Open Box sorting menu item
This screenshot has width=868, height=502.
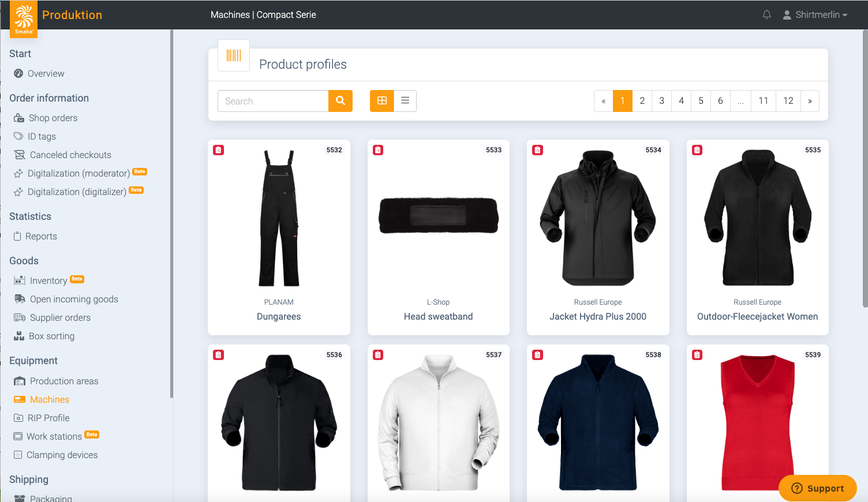pos(51,336)
